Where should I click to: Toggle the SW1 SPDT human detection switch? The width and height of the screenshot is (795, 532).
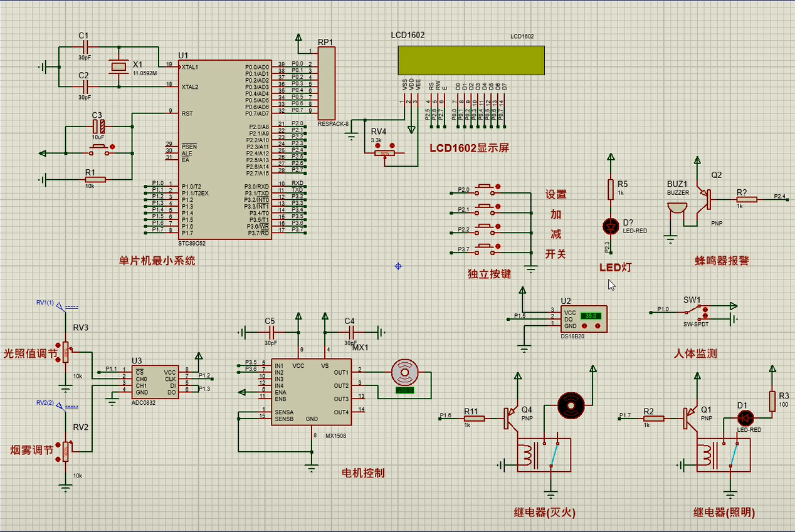pos(696,311)
